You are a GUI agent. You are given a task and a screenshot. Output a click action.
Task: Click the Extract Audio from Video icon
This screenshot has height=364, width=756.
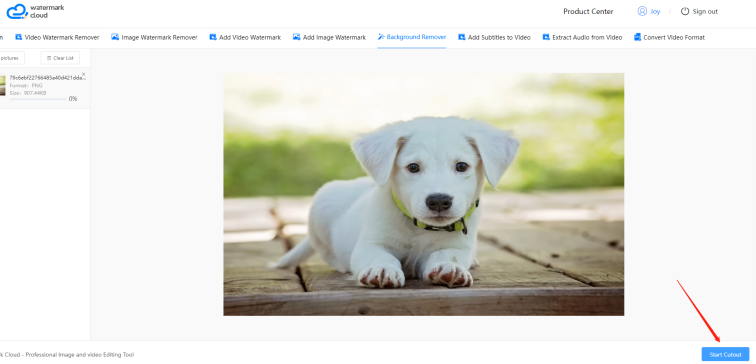[546, 37]
